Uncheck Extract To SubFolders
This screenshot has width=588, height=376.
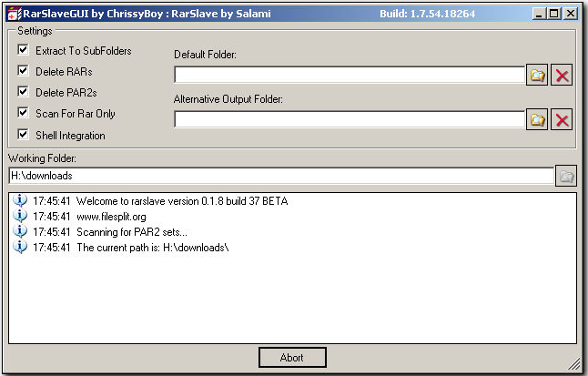pyautogui.click(x=24, y=49)
